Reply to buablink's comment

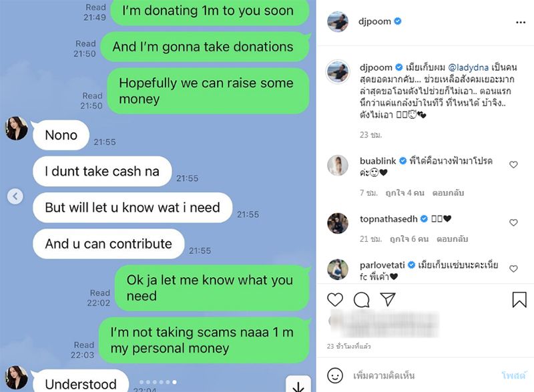coord(448,193)
